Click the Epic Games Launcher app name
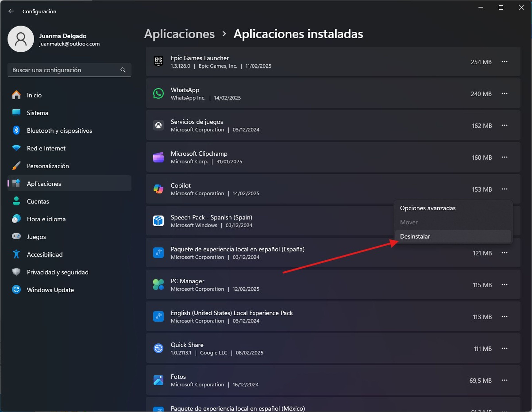The image size is (532, 412). [x=200, y=58]
